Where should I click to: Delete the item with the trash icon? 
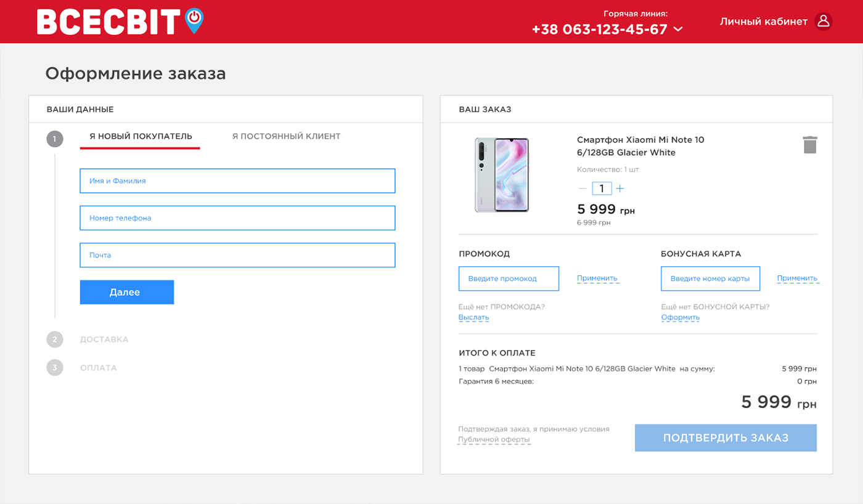[x=810, y=145]
